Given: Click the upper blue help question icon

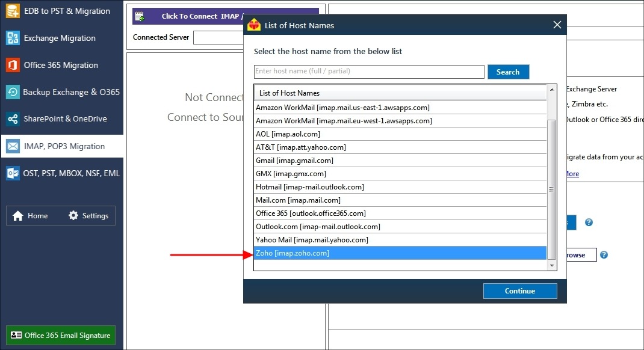Looking at the screenshot, I should pos(589,223).
